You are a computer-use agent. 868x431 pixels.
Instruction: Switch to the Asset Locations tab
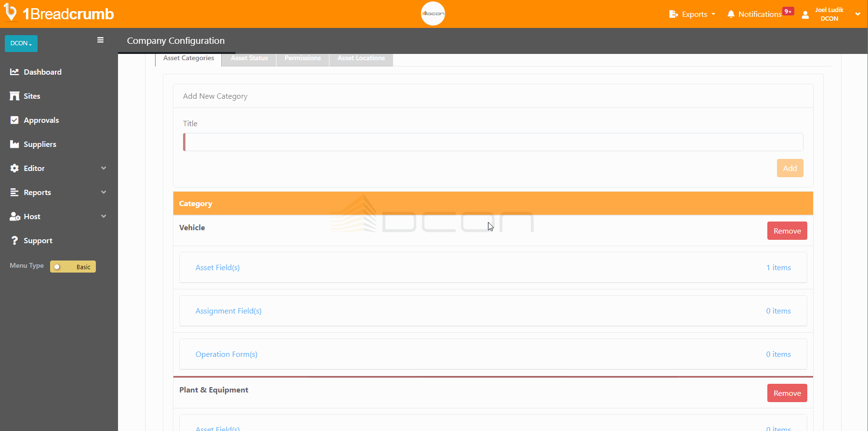coord(361,58)
